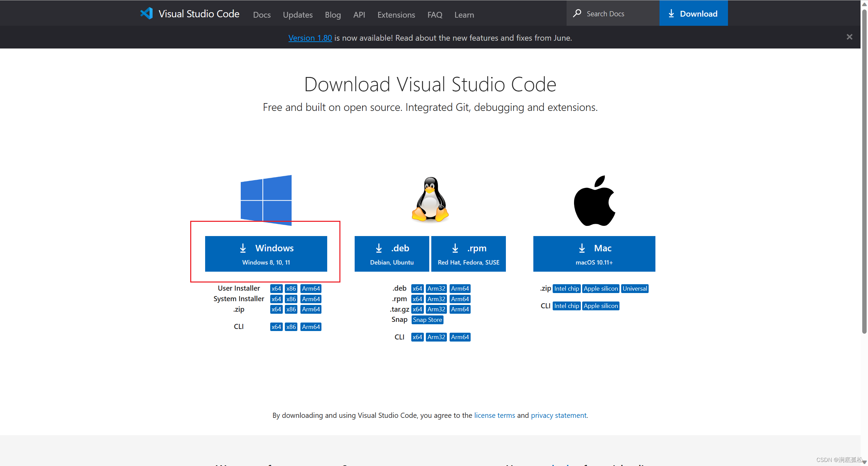Click the Apple logo image
The image size is (868, 466).
pyautogui.click(x=594, y=200)
